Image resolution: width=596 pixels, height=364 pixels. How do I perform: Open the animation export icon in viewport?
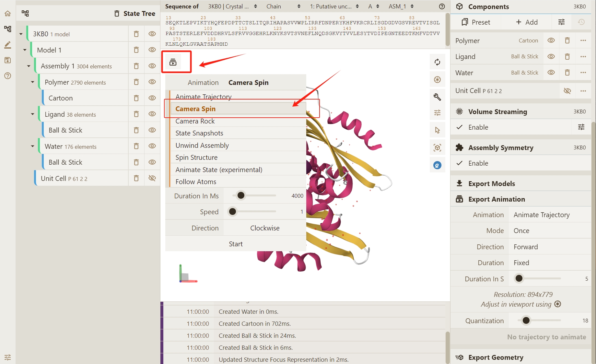173,62
